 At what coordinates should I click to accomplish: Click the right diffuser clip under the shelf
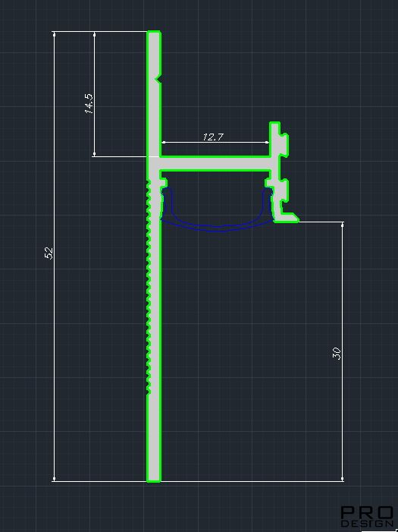tap(269, 182)
